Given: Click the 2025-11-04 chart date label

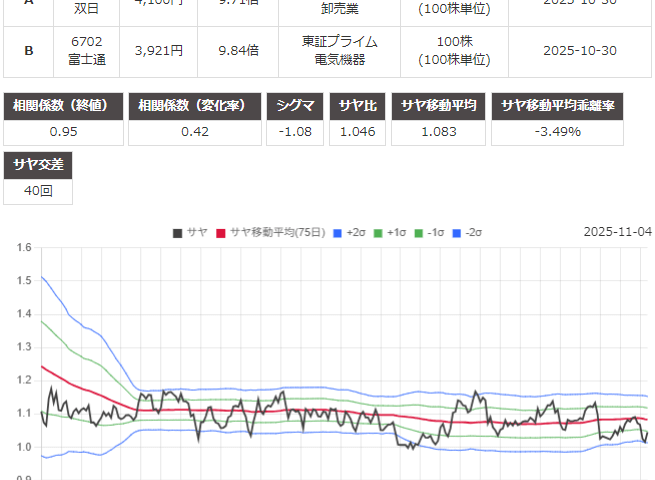Looking at the screenshot, I should [x=617, y=232].
